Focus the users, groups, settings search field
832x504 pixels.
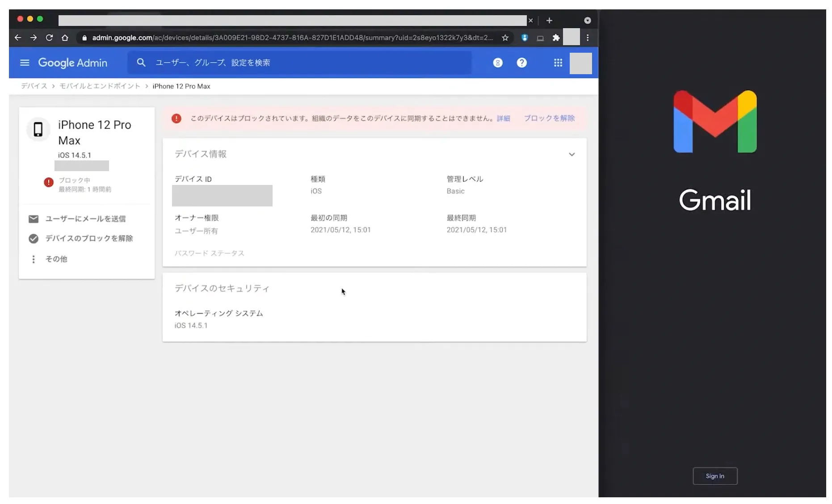coord(299,63)
